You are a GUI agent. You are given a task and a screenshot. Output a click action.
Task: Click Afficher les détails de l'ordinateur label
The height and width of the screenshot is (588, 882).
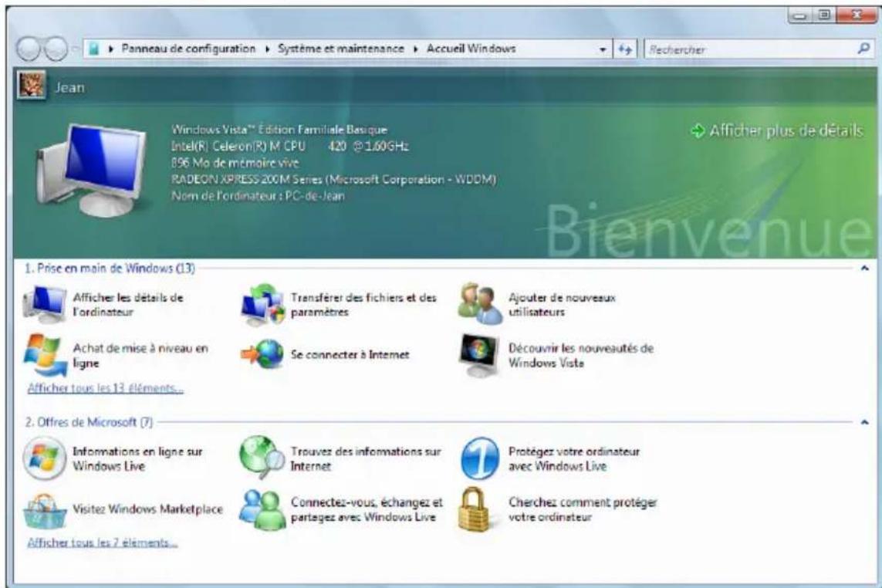click(127, 304)
